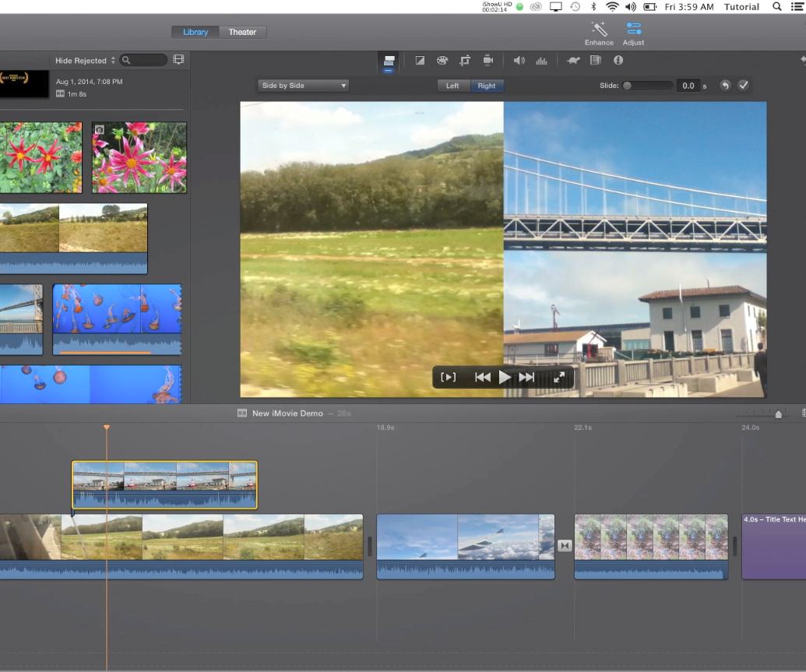Screen dimensions: 806x672
Task: Open Spotlight search in the menu bar
Action: click(776, 7)
